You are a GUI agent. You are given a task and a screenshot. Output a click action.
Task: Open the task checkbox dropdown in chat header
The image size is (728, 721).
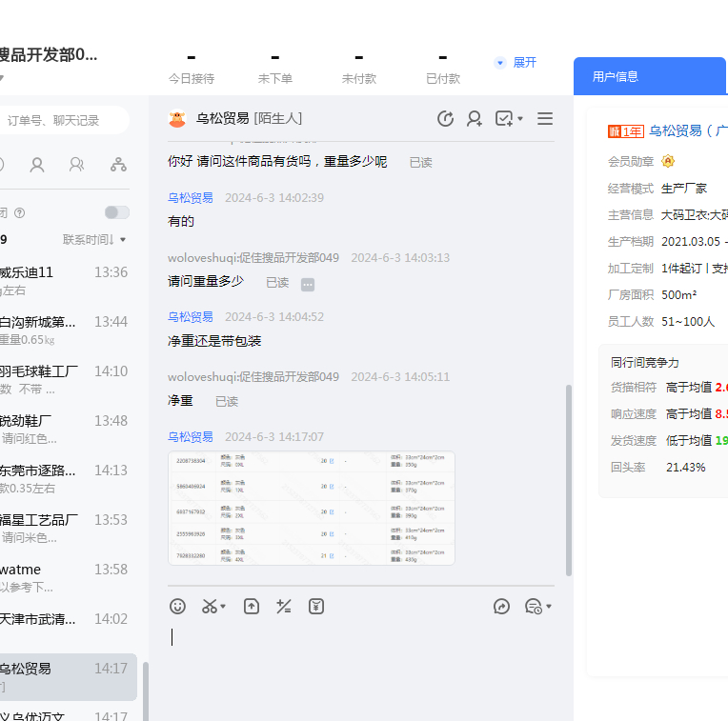coord(509,119)
